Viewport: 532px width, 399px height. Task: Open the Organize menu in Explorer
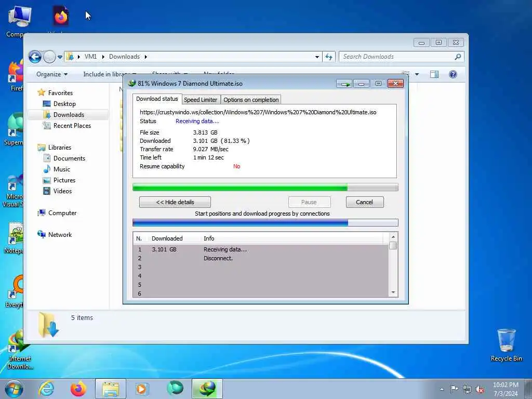(52, 74)
